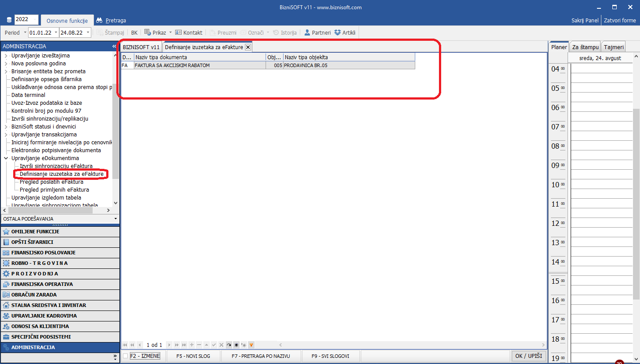Open Artikli from the toolbar
Screen dimensions: 640x364
tap(345, 32)
